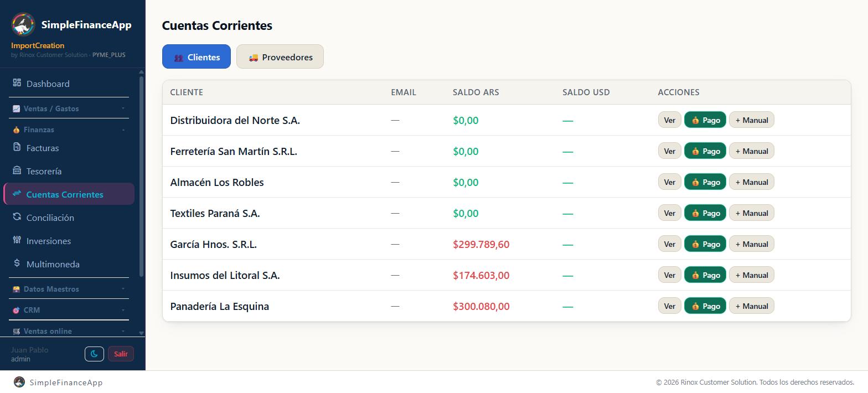Open Tesorería from the sidebar menu

pyautogui.click(x=69, y=171)
